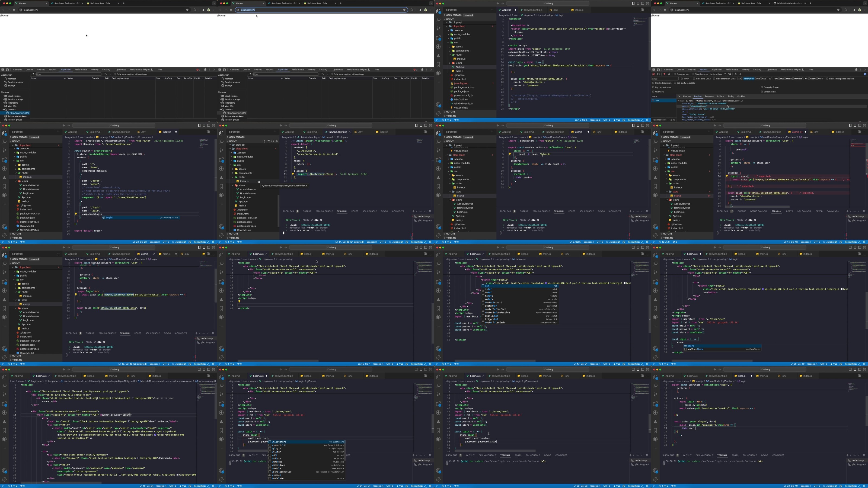The image size is (868, 488).
Task: Open network search magnifier in DevTools
Action: 669,74
